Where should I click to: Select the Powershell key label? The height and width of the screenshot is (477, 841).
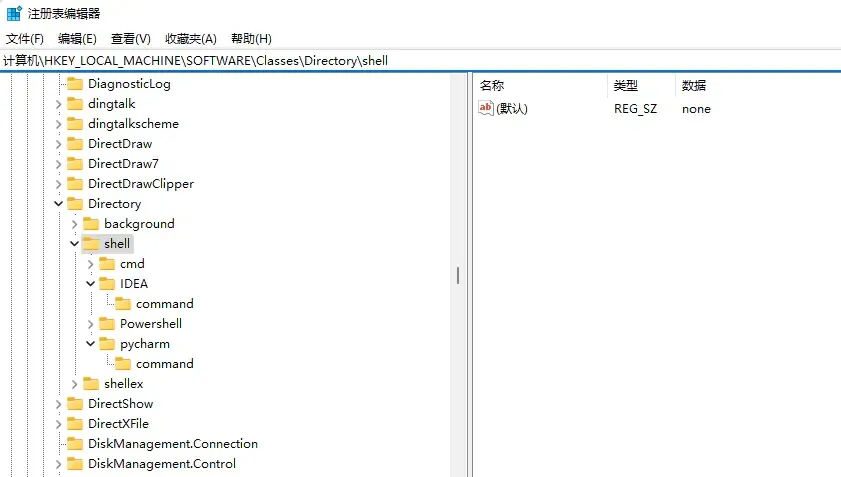[x=151, y=324]
